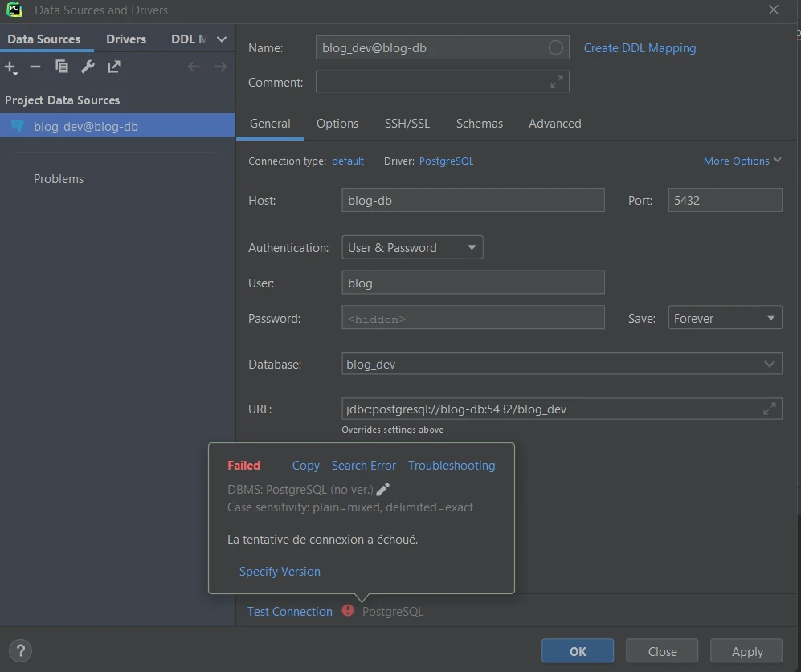
Task: Edit DBMS version with pencil icon
Action: pyautogui.click(x=383, y=489)
